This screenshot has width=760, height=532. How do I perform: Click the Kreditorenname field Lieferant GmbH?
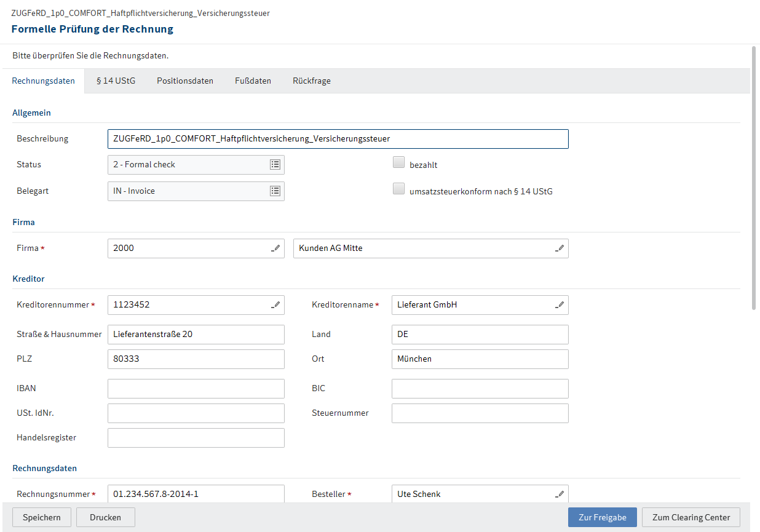tap(480, 305)
